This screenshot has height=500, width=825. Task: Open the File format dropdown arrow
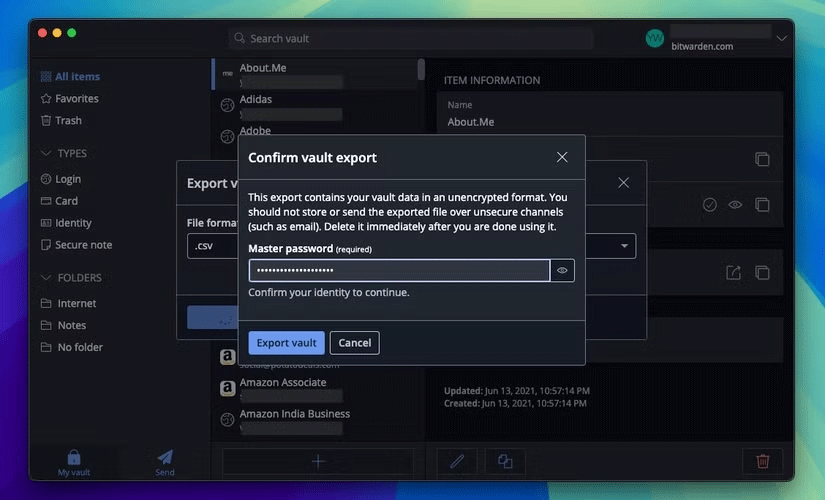[x=624, y=246]
